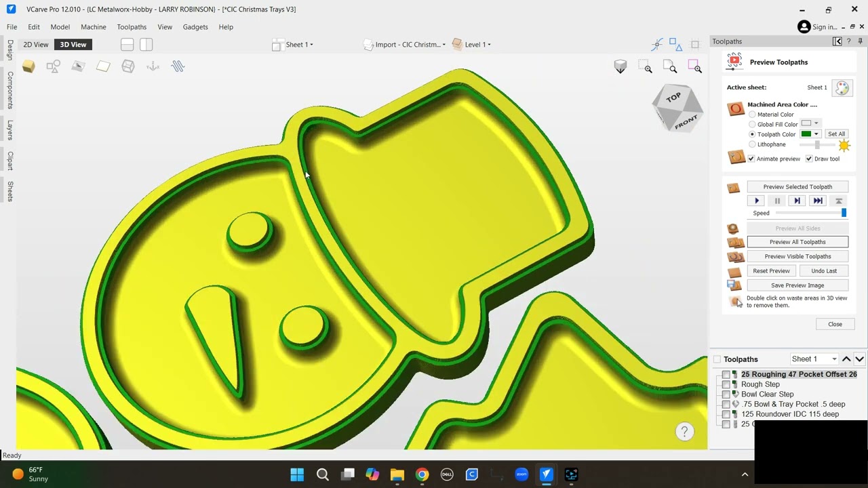This screenshot has height=488, width=868.
Task: Tick the checkbox for Bowl Clear Step toolpath
Action: (x=726, y=394)
